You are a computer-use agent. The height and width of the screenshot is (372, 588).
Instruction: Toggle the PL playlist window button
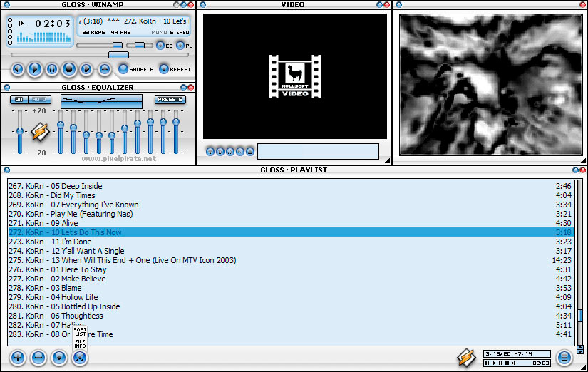184,46
